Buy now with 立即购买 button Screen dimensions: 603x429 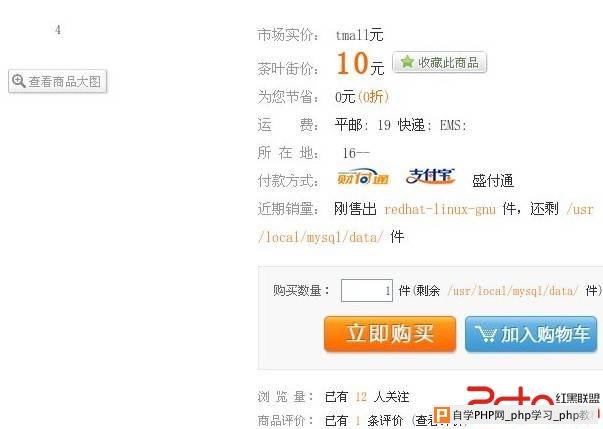390,334
